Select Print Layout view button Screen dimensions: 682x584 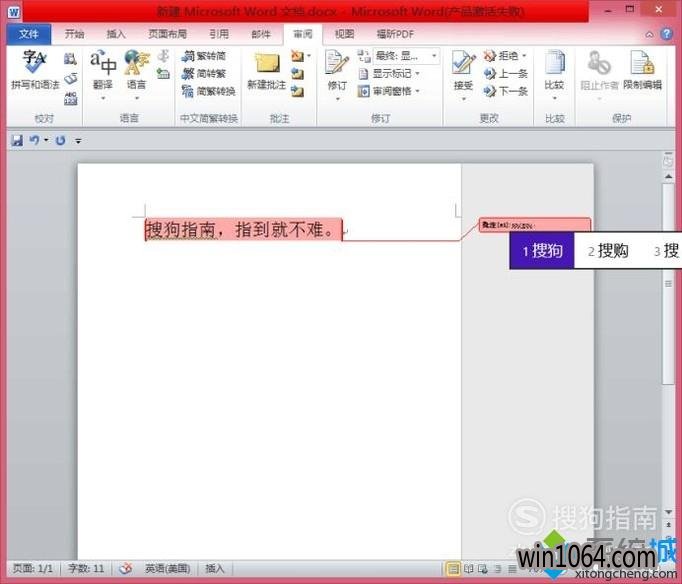pos(453,568)
